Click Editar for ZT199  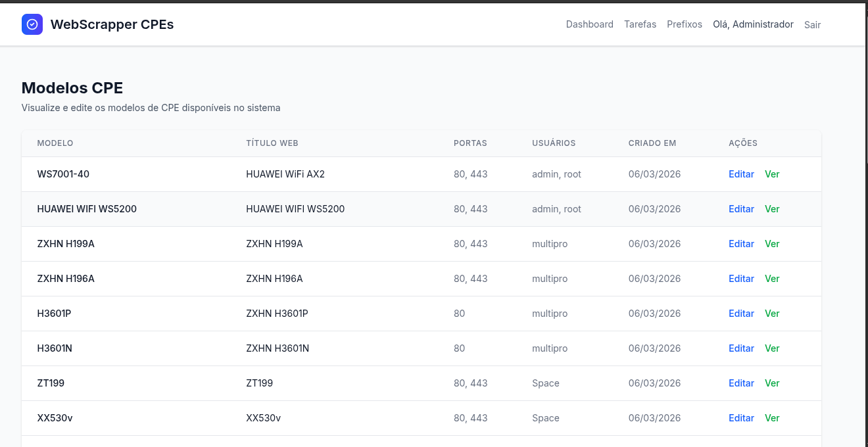point(741,383)
